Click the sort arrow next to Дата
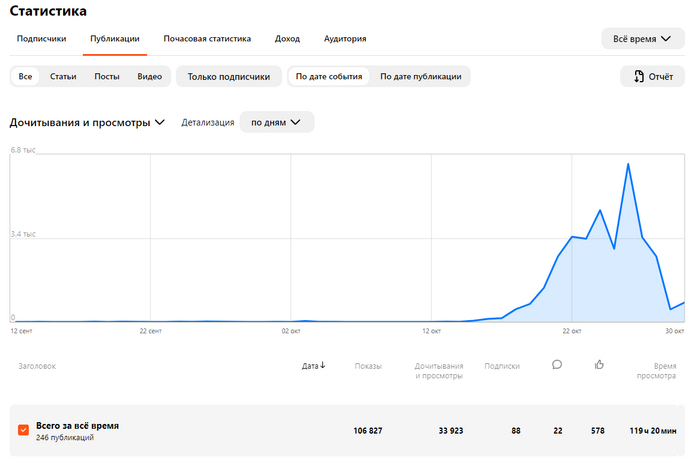This screenshot has width=700, height=463. tap(322, 366)
